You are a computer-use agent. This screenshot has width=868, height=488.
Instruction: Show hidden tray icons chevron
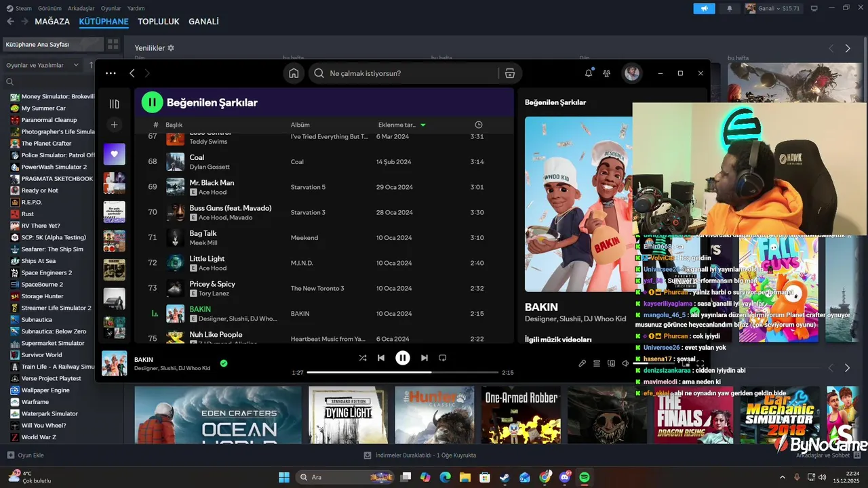pos(782,477)
